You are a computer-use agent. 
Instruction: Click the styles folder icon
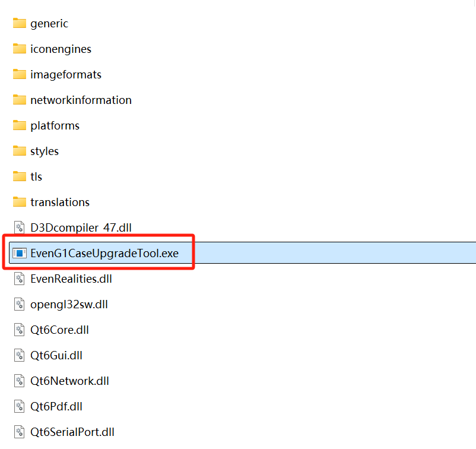(20, 151)
